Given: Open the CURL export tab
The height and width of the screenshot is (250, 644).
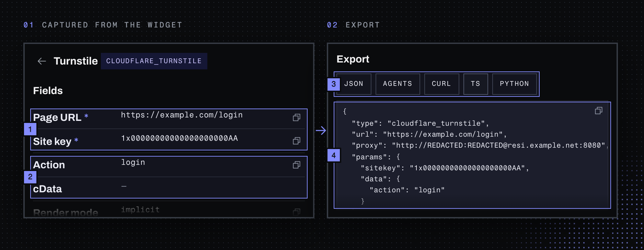Looking at the screenshot, I should pos(441,84).
